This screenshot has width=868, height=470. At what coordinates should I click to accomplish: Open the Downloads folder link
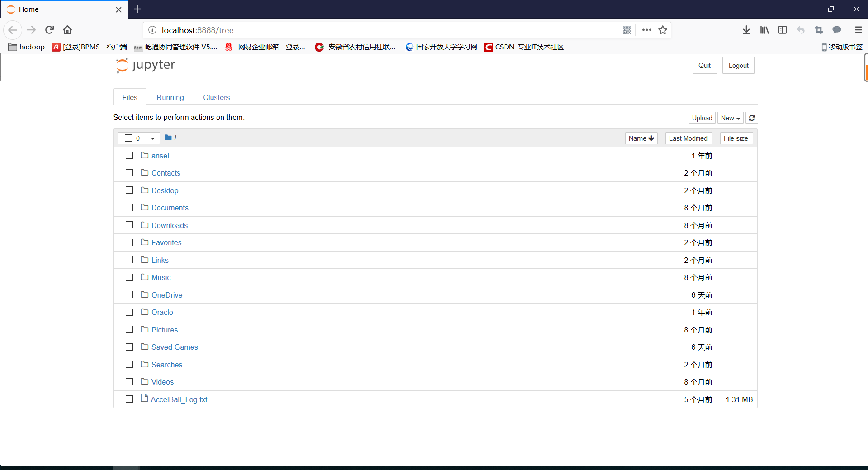[x=170, y=225]
